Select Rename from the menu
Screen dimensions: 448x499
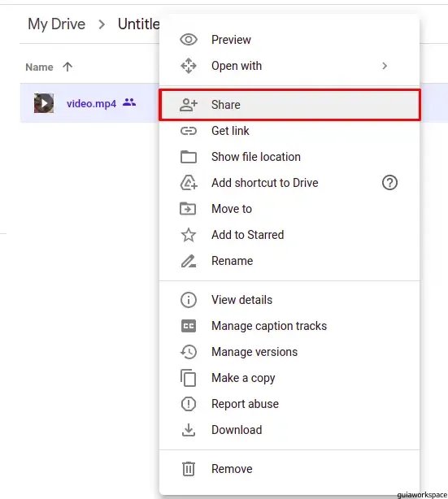pos(289,261)
